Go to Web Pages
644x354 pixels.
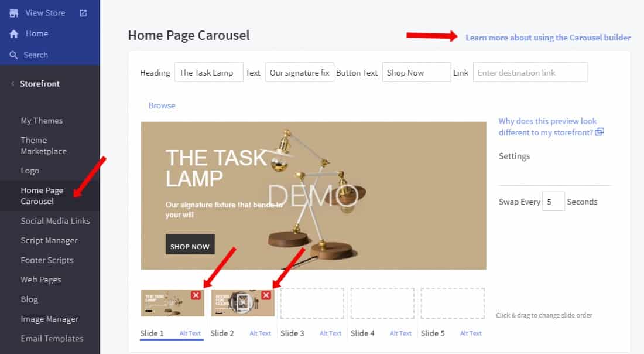click(x=40, y=280)
